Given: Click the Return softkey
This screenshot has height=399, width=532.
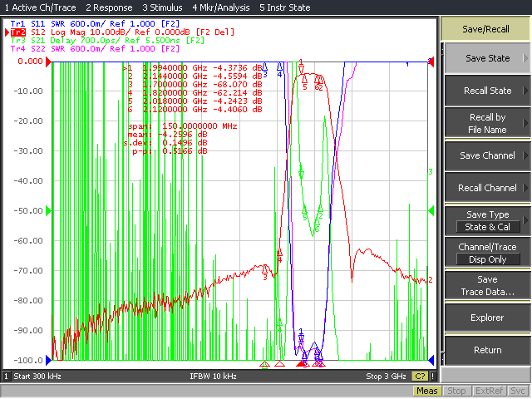Looking at the screenshot, I should [x=488, y=350].
